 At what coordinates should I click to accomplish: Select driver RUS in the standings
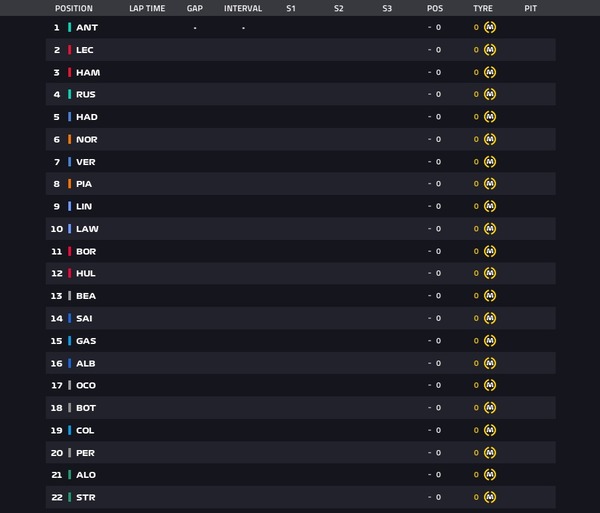tap(86, 94)
